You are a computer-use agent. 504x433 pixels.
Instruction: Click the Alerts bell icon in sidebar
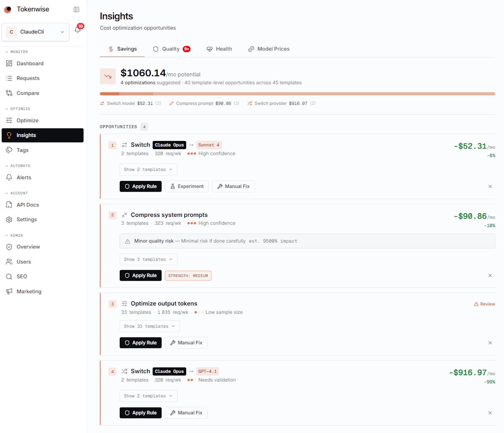[x=9, y=177]
